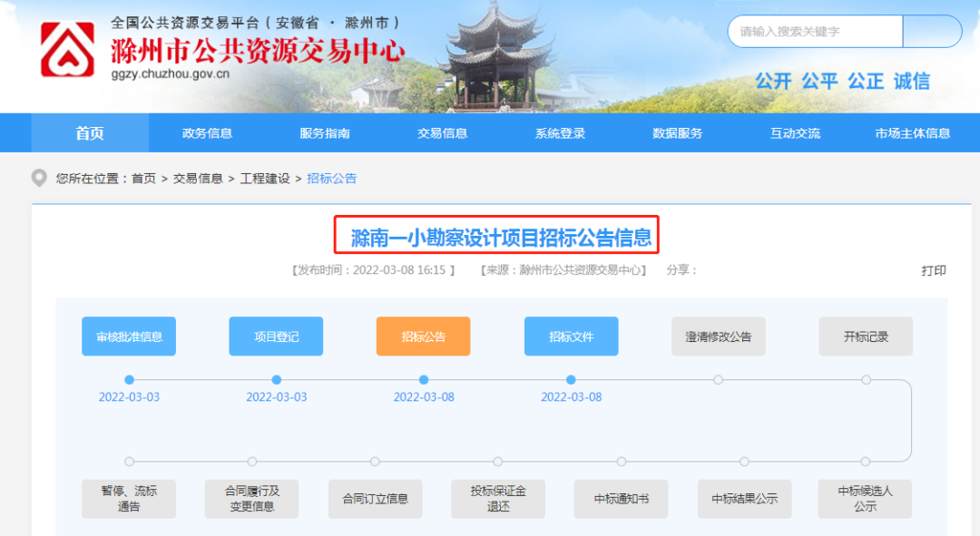Select the 中标候选人公示 step button
980x536 pixels.
(865, 499)
